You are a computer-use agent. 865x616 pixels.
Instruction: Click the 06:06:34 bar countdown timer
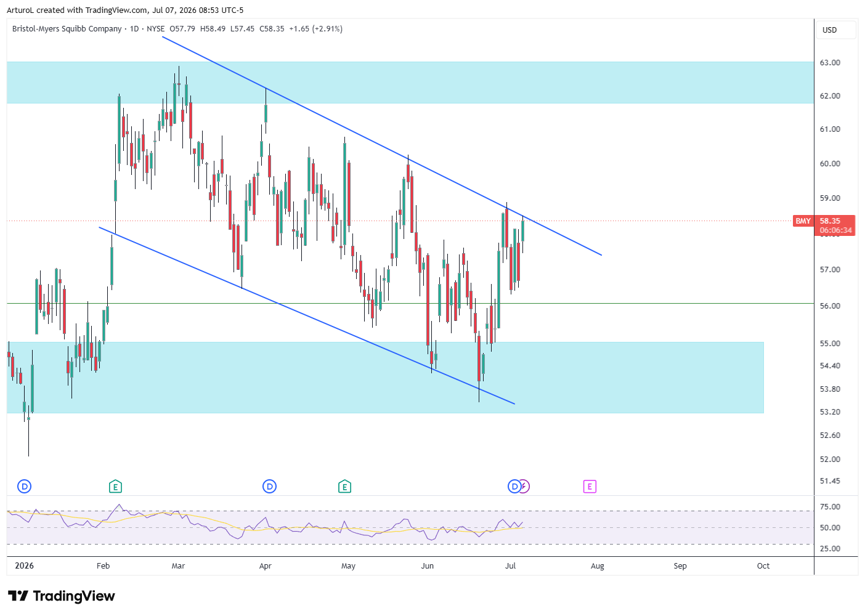click(x=835, y=230)
